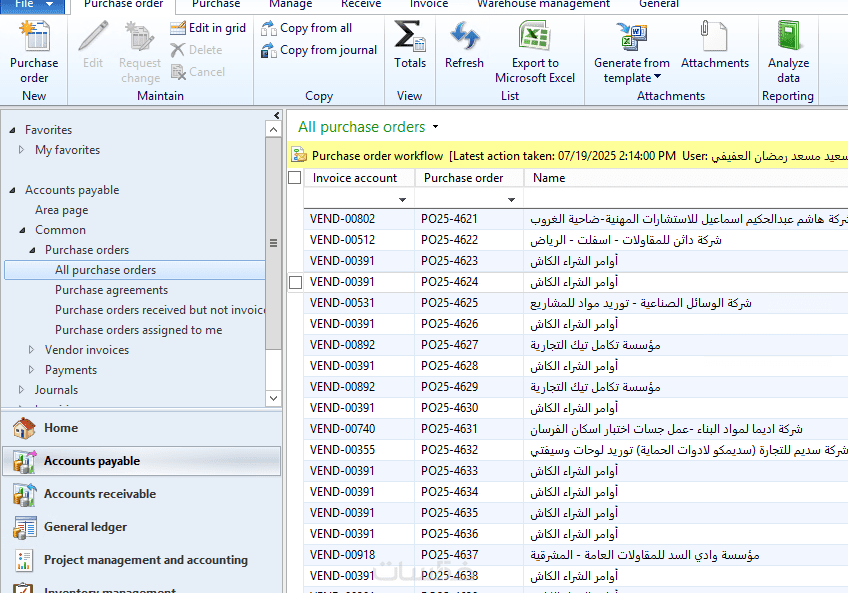Viewport: 848px width, 593px height.
Task: Open Generate from template menu
Action: click(x=632, y=51)
